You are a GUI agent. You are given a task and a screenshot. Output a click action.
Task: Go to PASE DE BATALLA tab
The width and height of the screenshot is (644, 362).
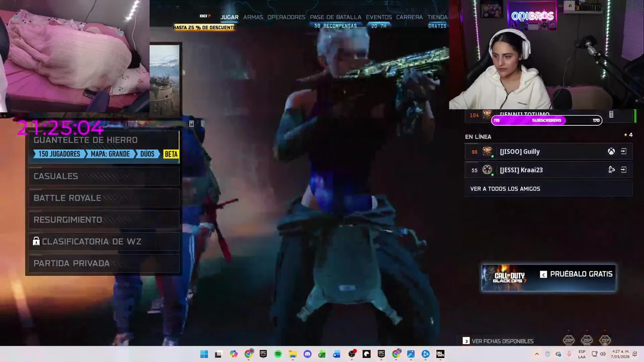click(336, 17)
